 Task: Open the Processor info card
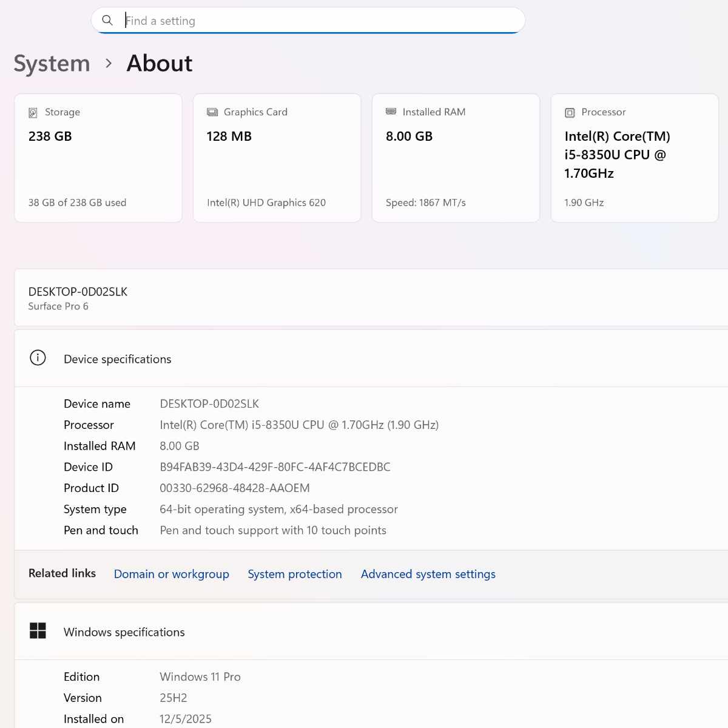[x=635, y=158]
